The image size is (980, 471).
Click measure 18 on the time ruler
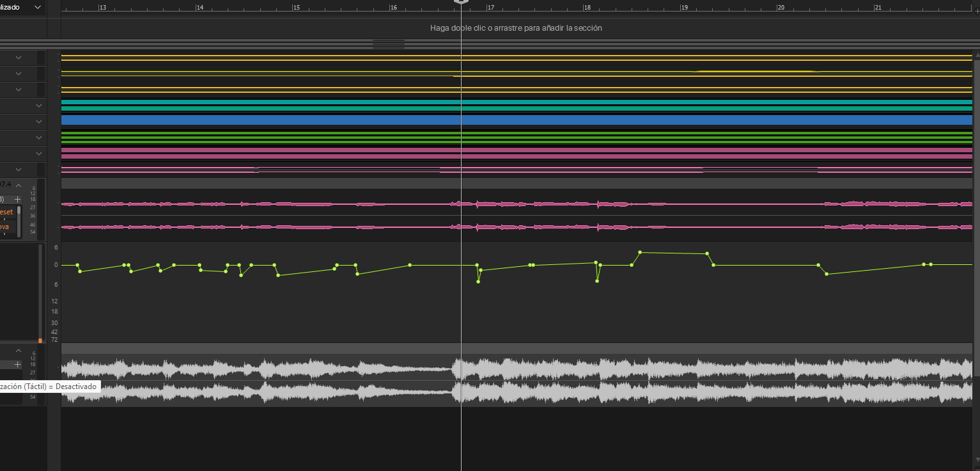587,8
